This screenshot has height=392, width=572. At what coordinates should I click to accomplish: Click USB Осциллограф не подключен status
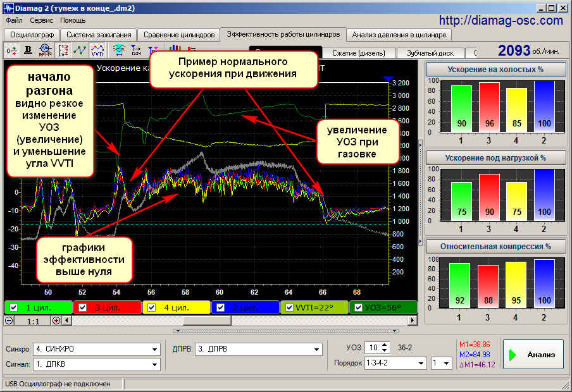pos(58,384)
